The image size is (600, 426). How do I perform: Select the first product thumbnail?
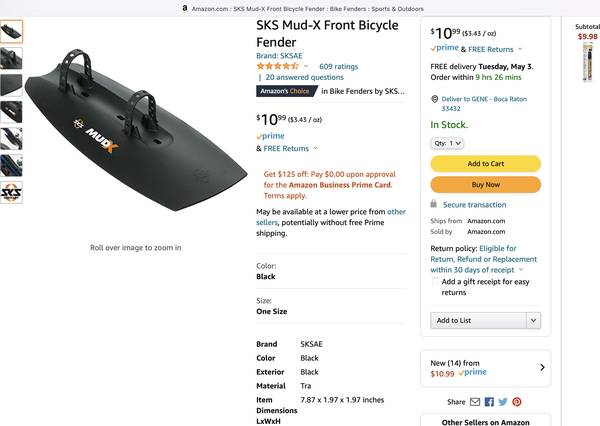click(11, 32)
